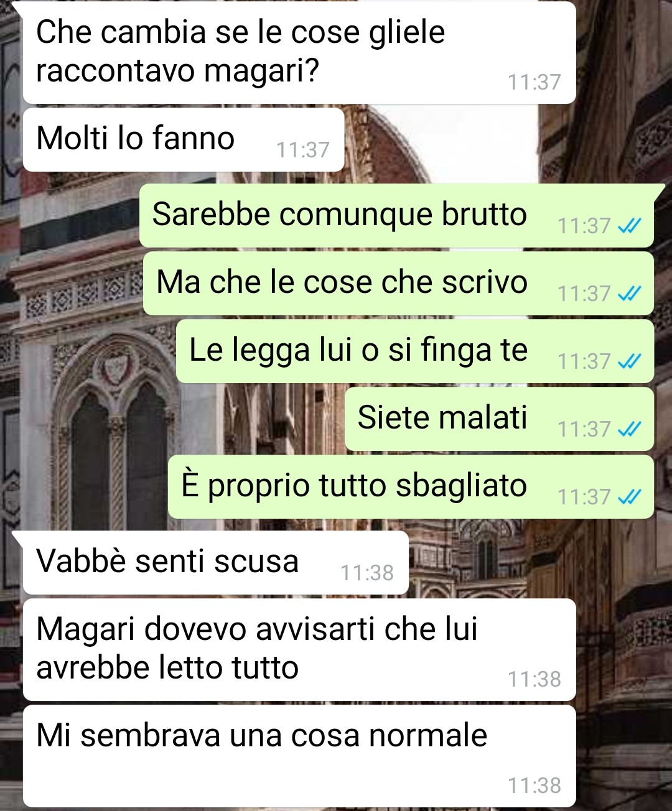Click read receipt ticks on 'Siete malati'
Image resolution: width=672 pixels, height=811 pixels.
point(629,429)
